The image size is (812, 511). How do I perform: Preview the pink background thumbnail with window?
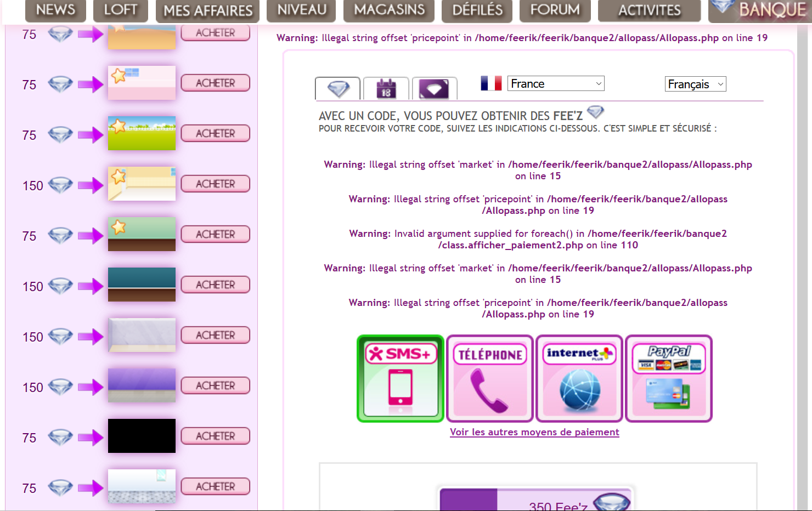pos(142,83)
